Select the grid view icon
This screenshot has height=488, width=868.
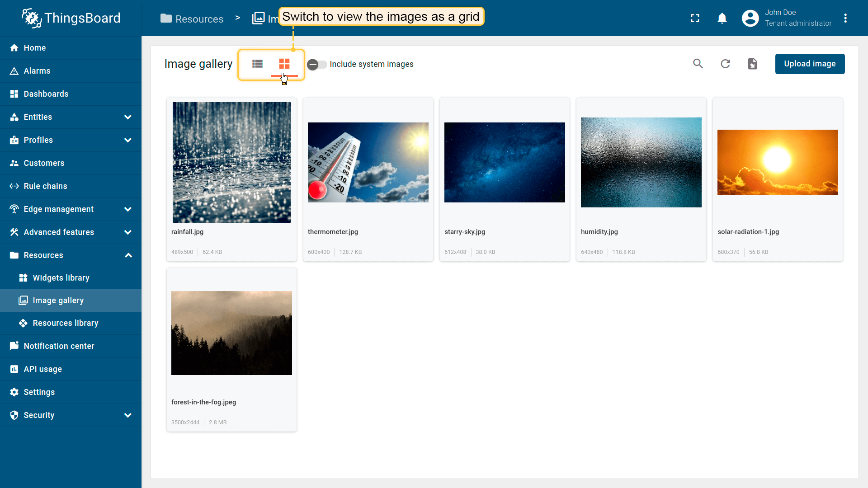pyautogui.click(x=284, y=64)
